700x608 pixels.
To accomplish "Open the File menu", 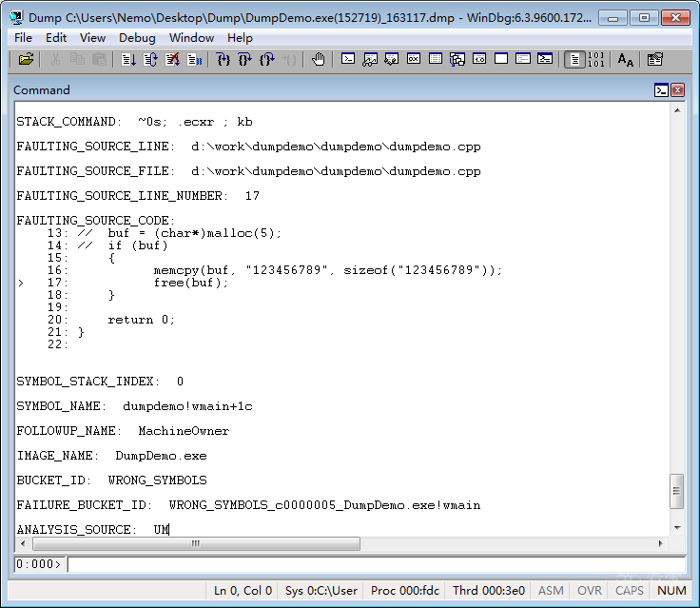I will click(23, 38).
